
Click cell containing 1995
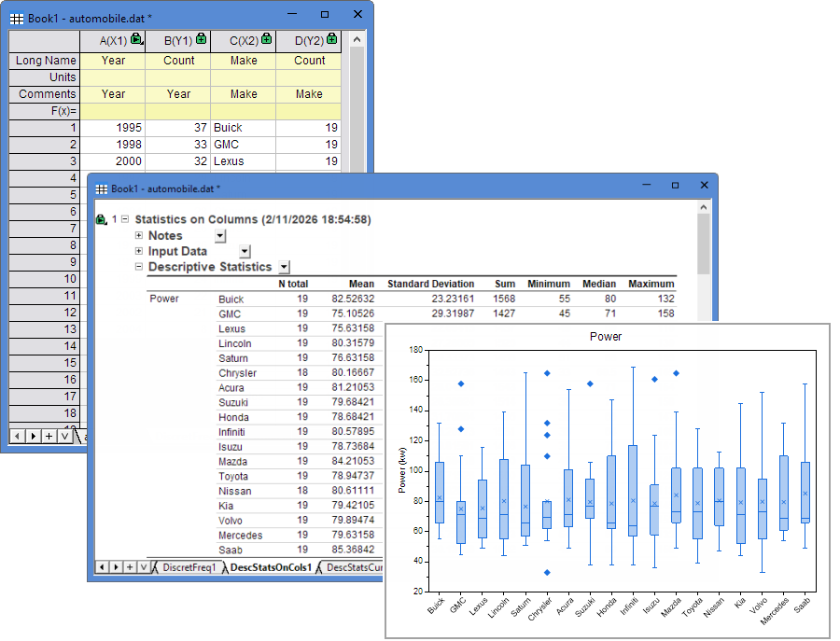pyautogui.click(x=113, y=128)
